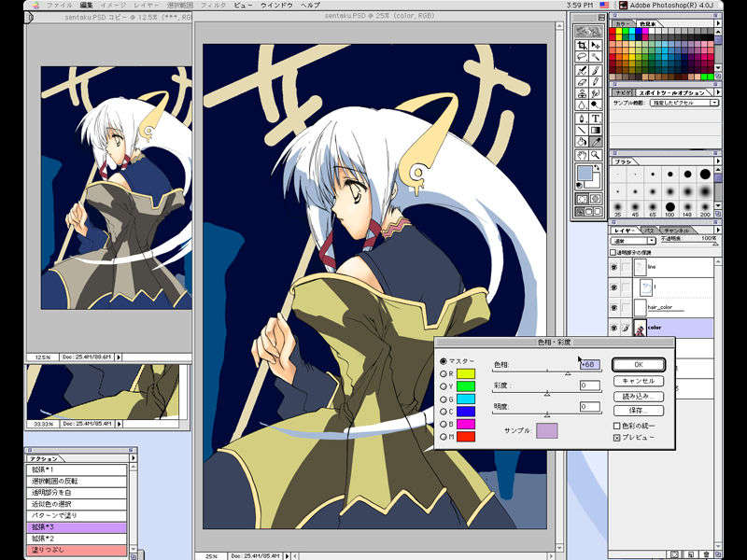Select the B radio button in Hue/Saturation
Image resolution: width=747 pixels, height=560 pixels.
(444, 425)
